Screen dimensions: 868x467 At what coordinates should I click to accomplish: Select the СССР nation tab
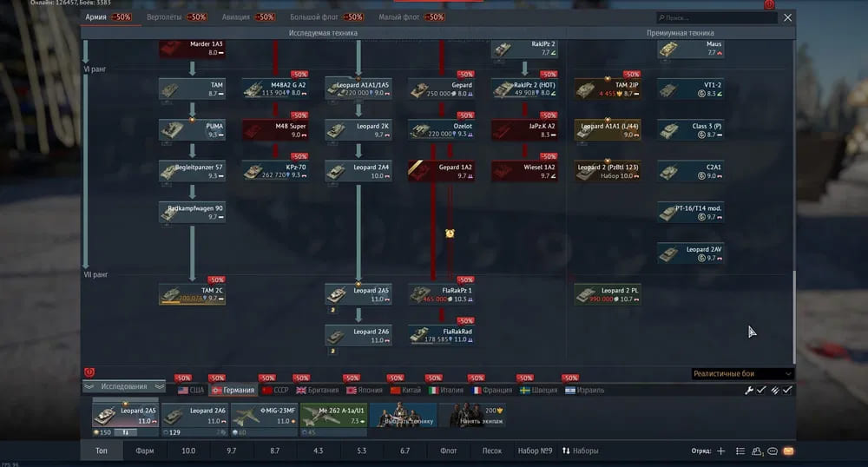click(274, 391)
